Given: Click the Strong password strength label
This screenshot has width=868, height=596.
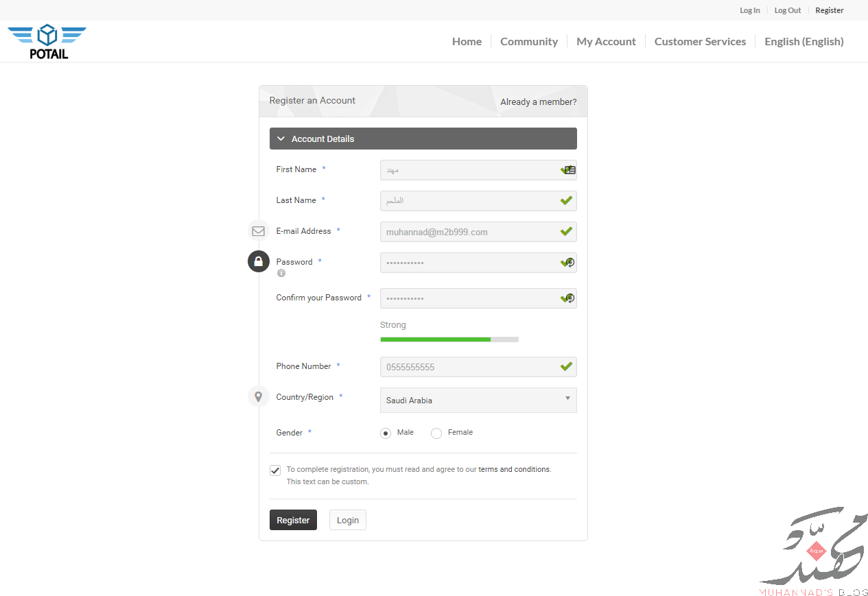Looking at the screenshot, I should tap(393, 325).
